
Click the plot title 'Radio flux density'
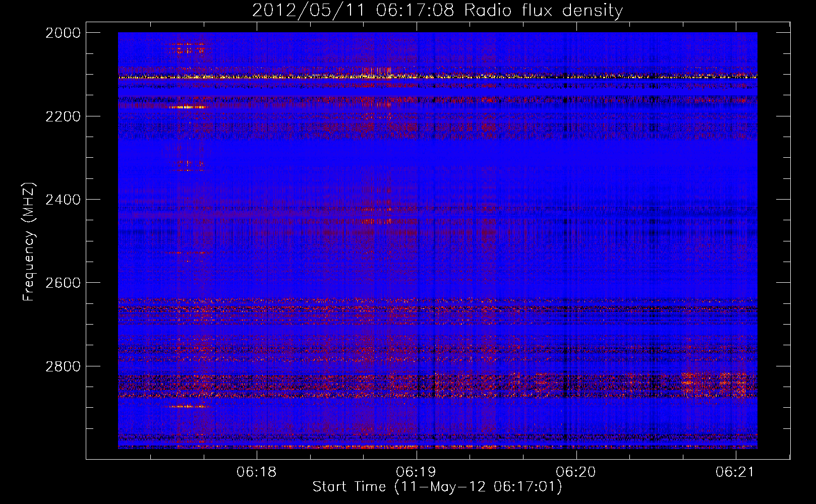click(x=544, y=11)
